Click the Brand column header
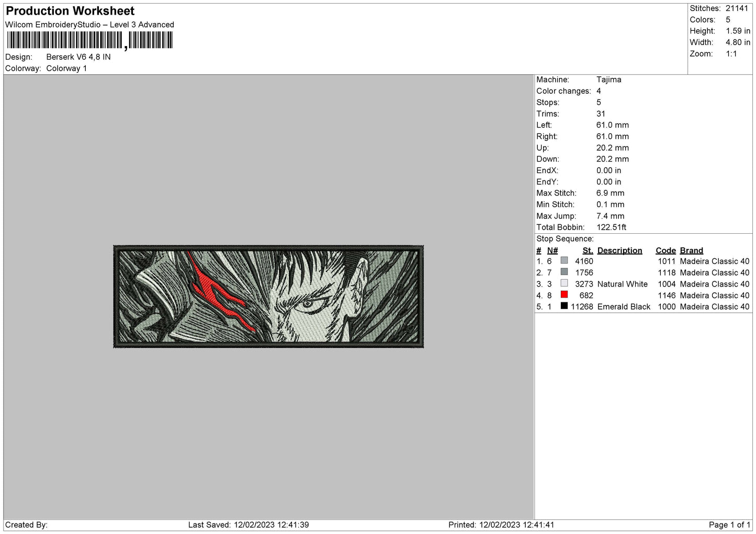 691,251
